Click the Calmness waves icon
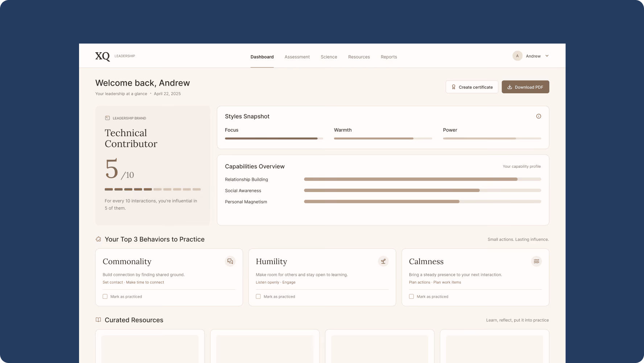 (536, 261)
